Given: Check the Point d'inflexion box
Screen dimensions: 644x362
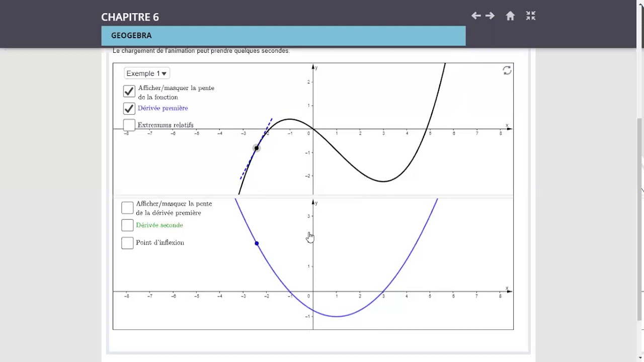Looking at the screenshot, I should [x=127, y=243].
